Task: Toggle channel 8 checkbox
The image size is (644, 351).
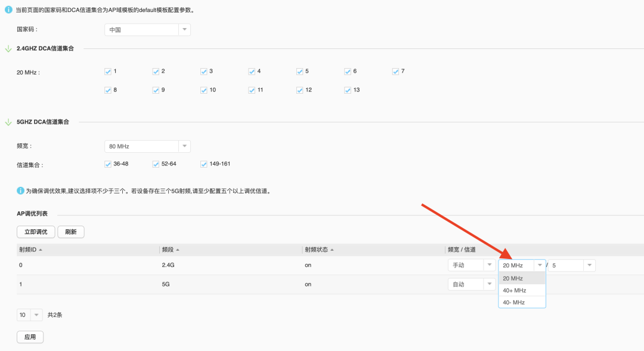Action: click(107, 90)
